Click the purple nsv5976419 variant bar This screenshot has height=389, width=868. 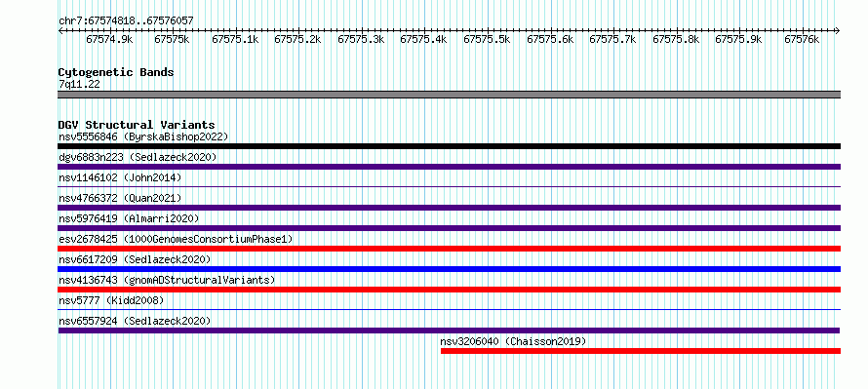click(x=449, y=228)
